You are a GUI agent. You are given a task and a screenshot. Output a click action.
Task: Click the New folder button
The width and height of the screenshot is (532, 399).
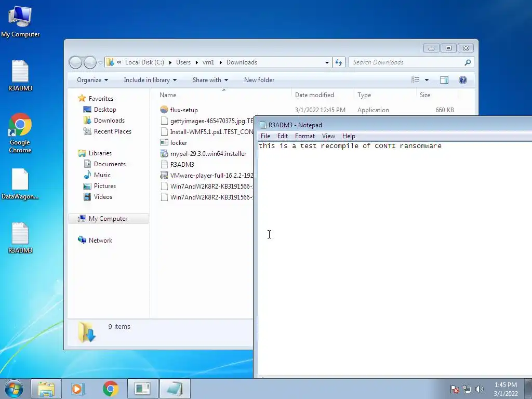pyautogui.click(x=259, y=80)
